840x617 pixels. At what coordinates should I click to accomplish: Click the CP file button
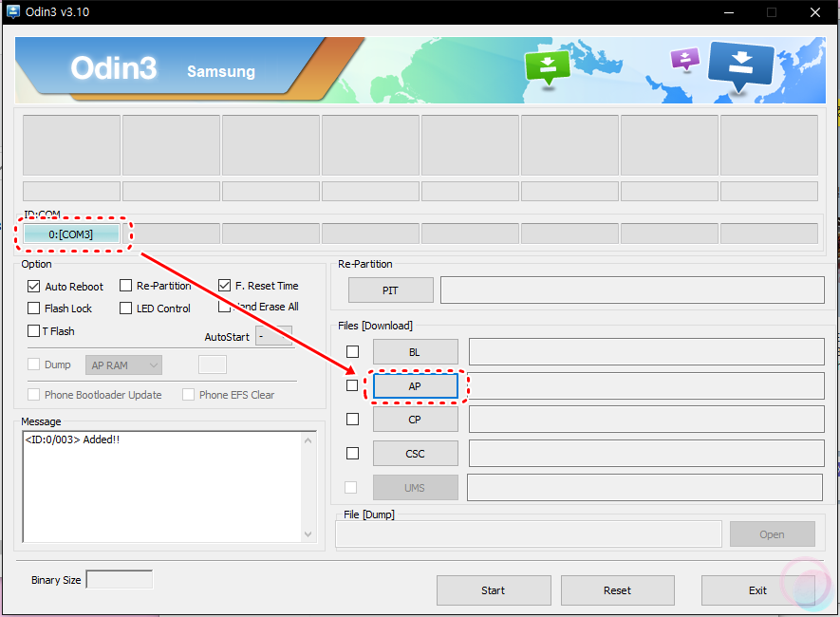coord(415,420)
